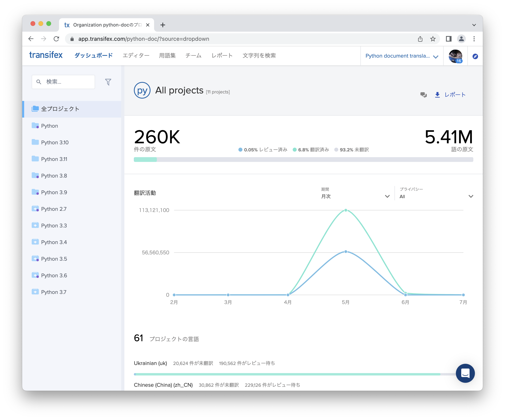Image resolution: width=505 pixels, height=420 pixels.
Task: Click the user avatar with badge 16
Action: click(x=455, y=56)
